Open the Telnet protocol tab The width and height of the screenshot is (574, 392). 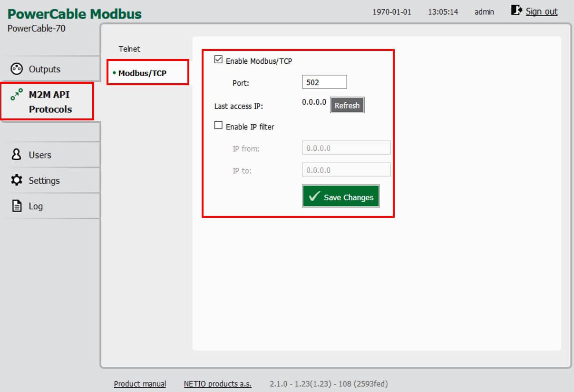point(129,49)
